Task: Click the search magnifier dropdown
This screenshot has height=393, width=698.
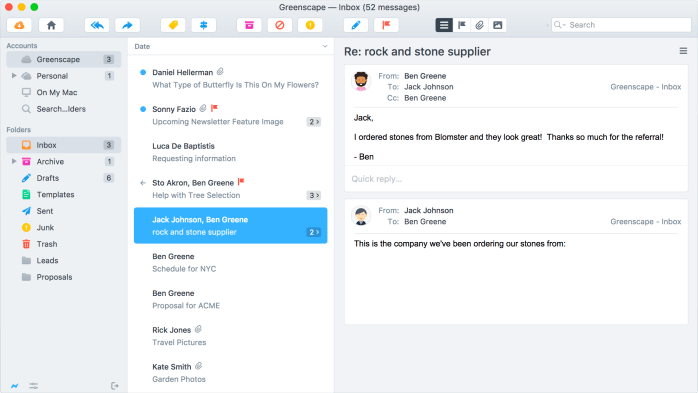Action: point(560,25)
